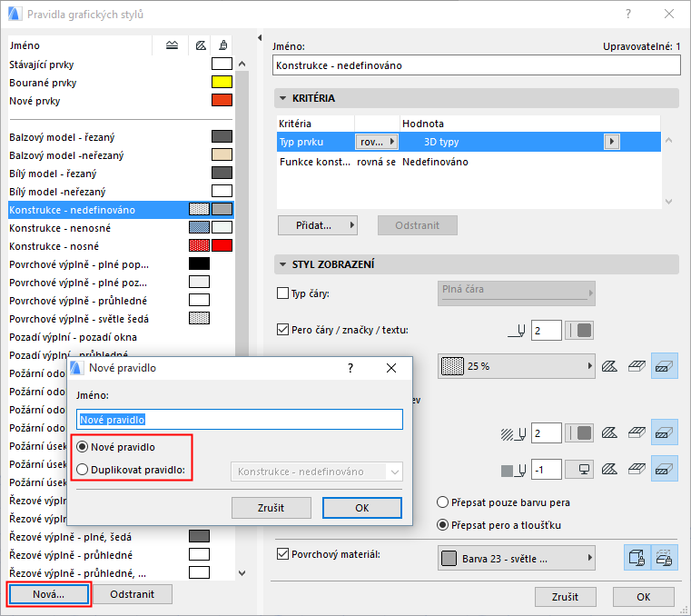This screenshot has width=691, height=616.
Task: Collapse the left rule list panel arrow
Action: [260, 38]
